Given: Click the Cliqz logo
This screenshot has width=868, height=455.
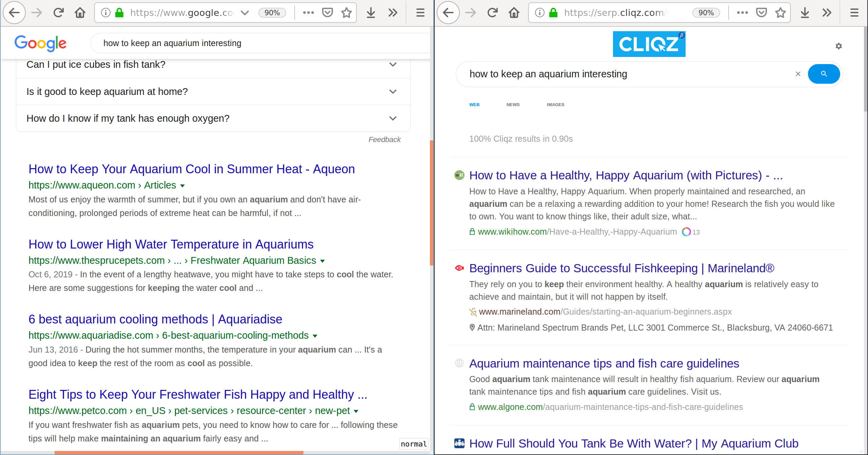Looking at the screenshot, I should tap(649, 44).
